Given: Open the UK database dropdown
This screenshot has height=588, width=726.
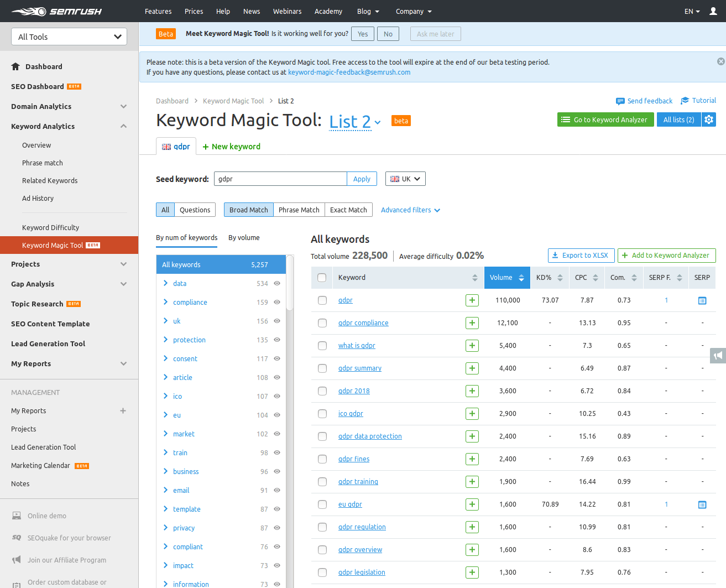Looking at the screenshot, I should pos(405,179).
